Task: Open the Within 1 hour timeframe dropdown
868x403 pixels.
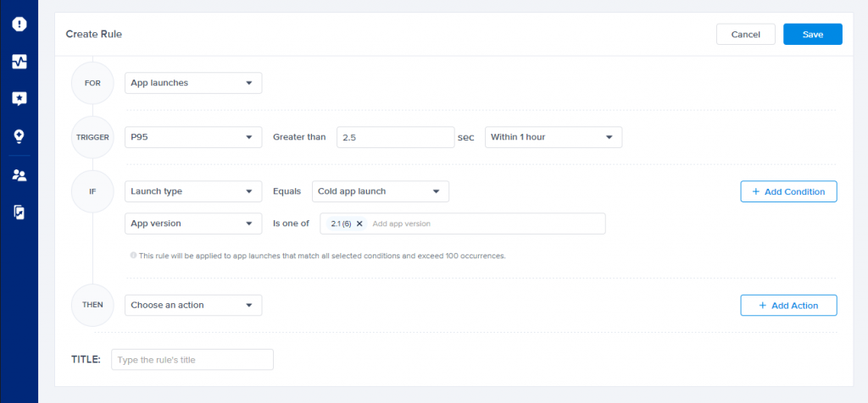Action: point(553,137)
